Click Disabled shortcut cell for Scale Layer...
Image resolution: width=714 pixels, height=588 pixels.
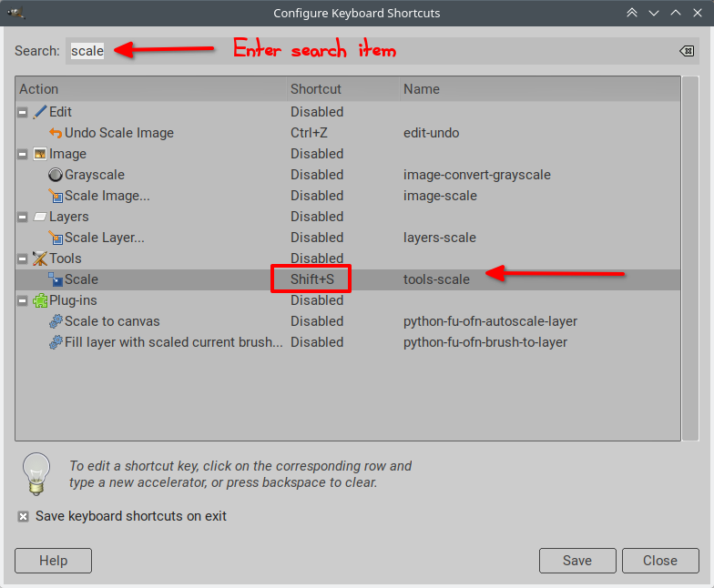coord(317,238)
